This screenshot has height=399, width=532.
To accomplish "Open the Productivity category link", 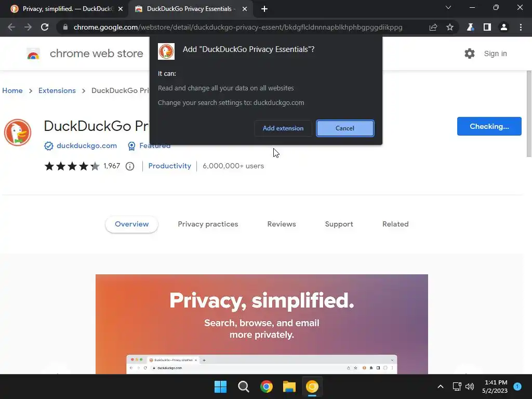I will point(170,166).
